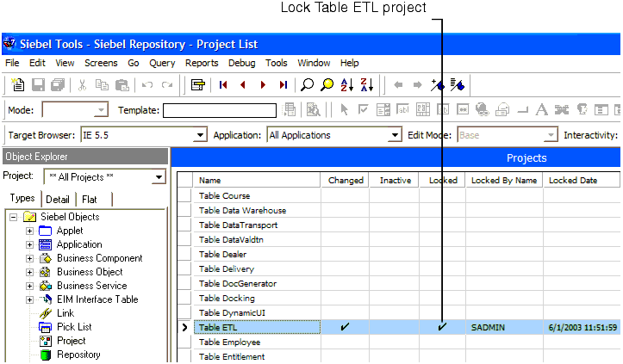Open the Target Browser dropdown
The height and width of the screenshot is (364, 623).
point(200,135)
